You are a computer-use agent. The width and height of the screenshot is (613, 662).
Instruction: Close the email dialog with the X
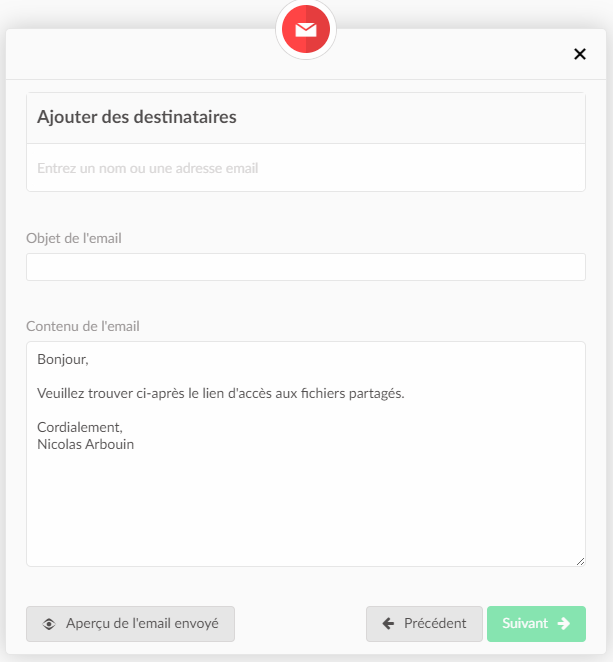click(x=580, y=54)
